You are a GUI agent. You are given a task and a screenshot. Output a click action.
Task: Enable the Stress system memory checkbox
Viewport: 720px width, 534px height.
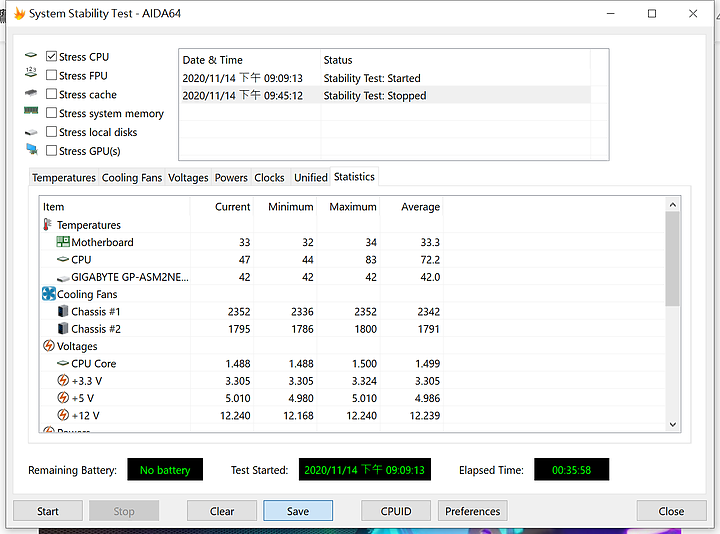[x=51, y=112]
